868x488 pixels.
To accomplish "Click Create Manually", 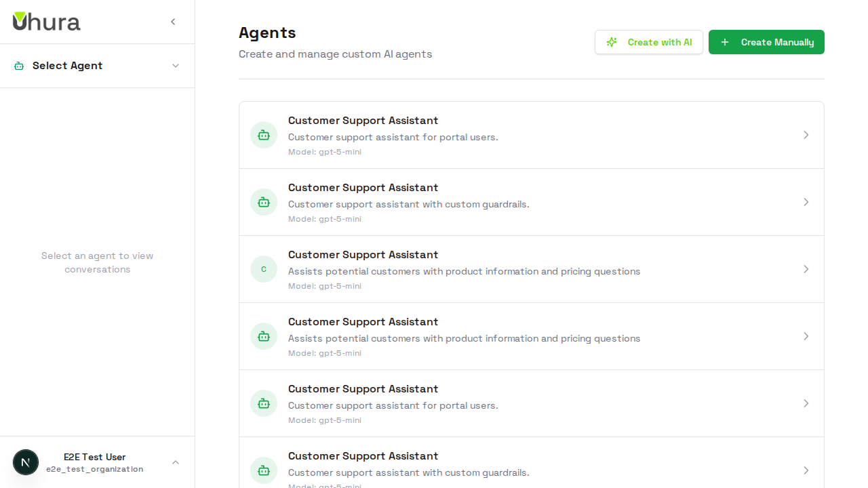I will point(766,42).
